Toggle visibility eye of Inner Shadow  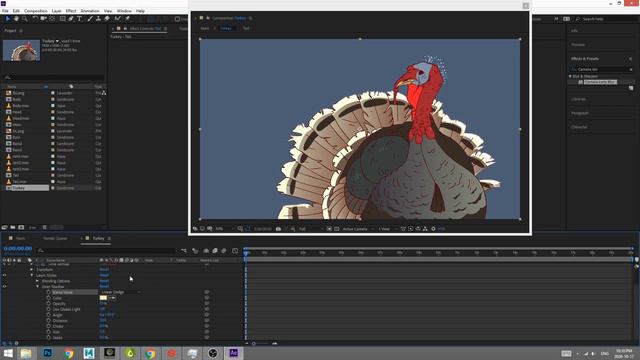click(x=4, y=287)
